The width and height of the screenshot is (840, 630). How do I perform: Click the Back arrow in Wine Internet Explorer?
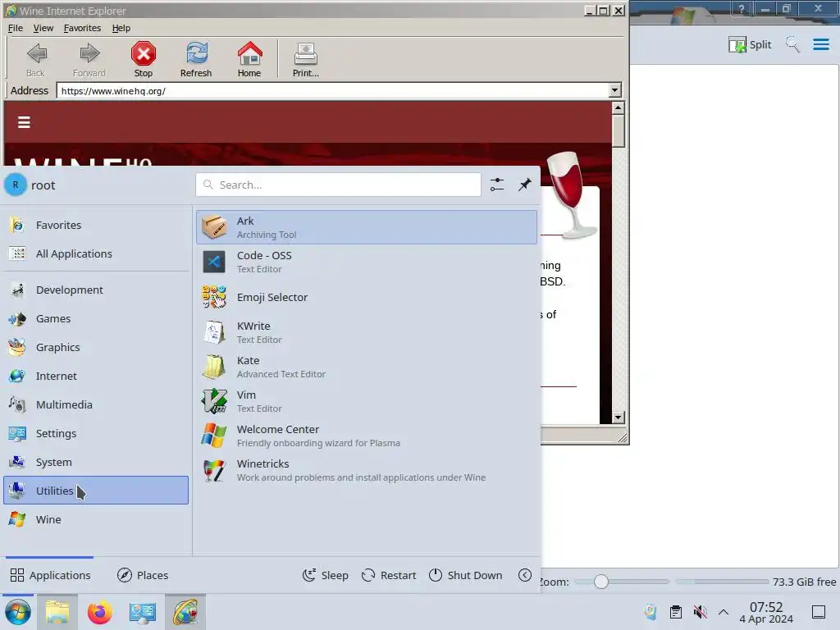point(36,59)
